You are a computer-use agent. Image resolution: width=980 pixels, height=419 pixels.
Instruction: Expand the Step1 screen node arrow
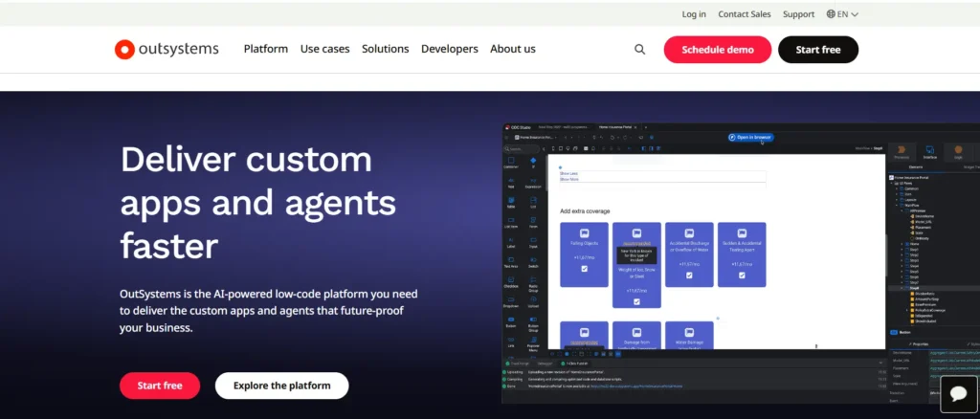coord(902,249)
